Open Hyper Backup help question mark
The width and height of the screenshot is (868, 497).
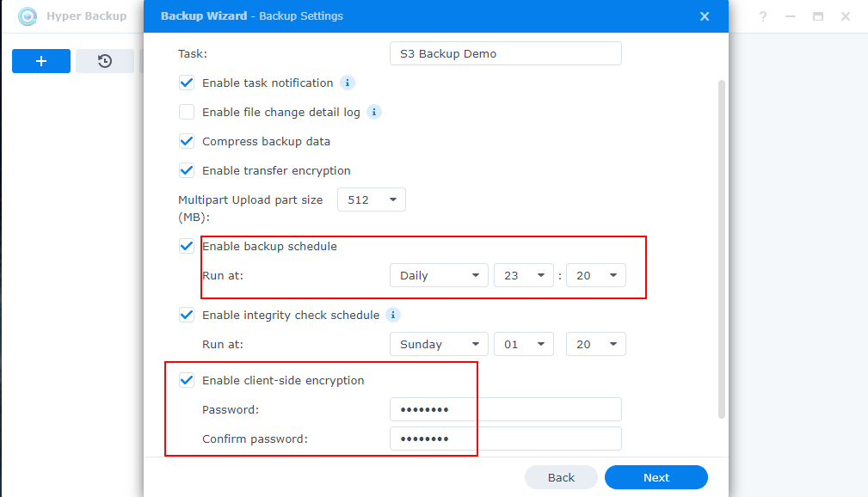tap(762, 16)
